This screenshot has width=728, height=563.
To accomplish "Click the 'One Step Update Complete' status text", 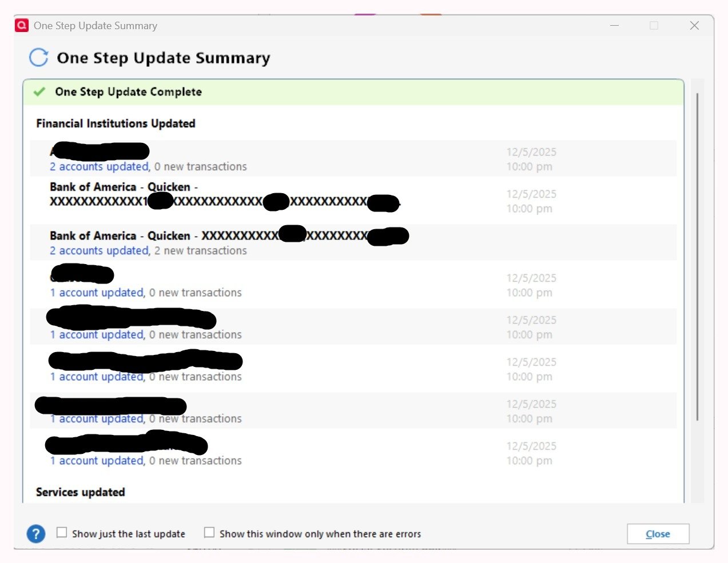I will (x=128, y=92).
